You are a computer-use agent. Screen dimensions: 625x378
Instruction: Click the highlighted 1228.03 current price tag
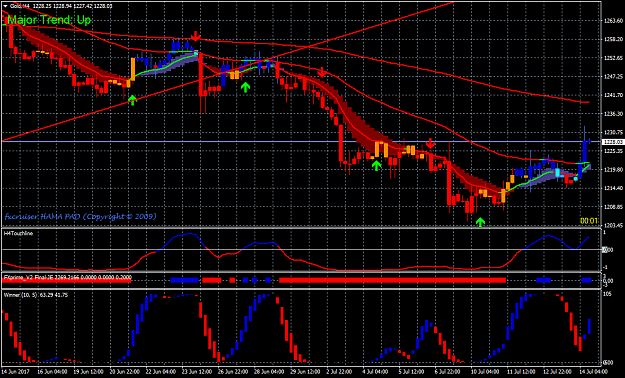tap(613, 142)
